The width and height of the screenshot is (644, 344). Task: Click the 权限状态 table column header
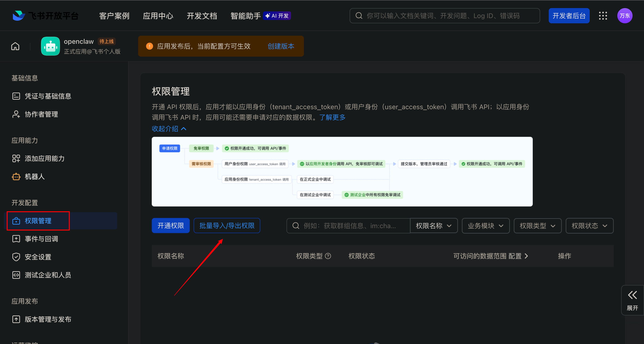point(362,256)
